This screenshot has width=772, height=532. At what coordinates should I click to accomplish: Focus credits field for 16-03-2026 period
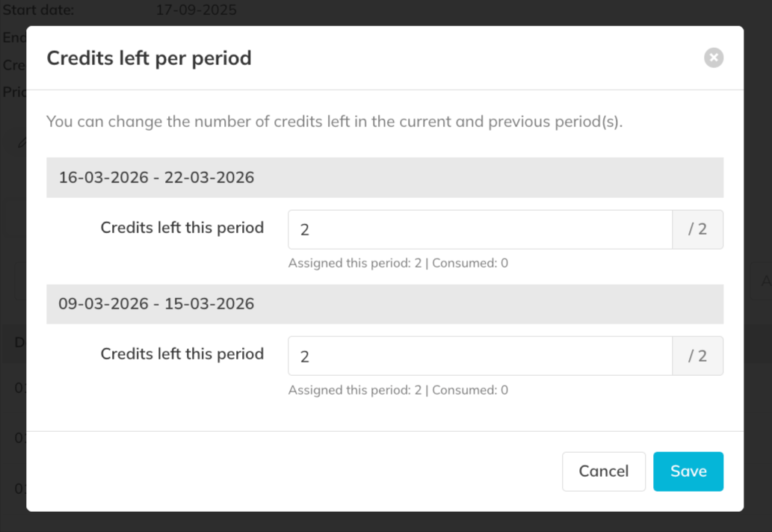point(480,229)
